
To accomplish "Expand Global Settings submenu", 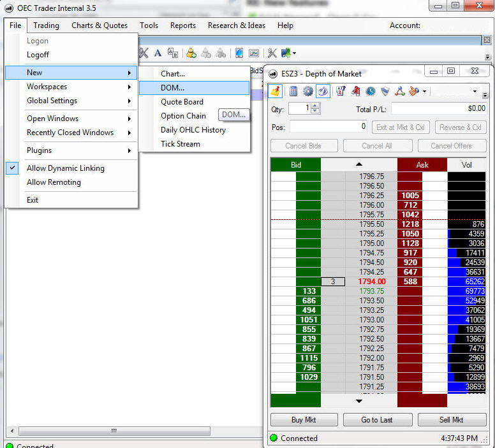I will (71, 101).
